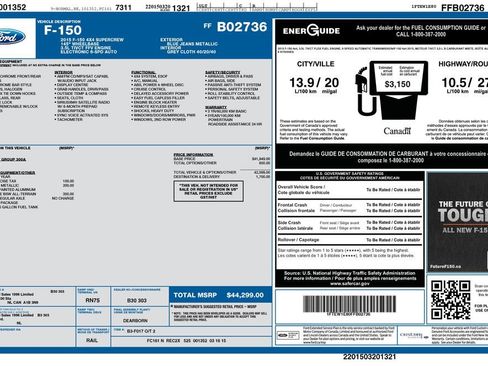
Task: Click FFB02736 at the top right
Action: (x=463, y=8)
